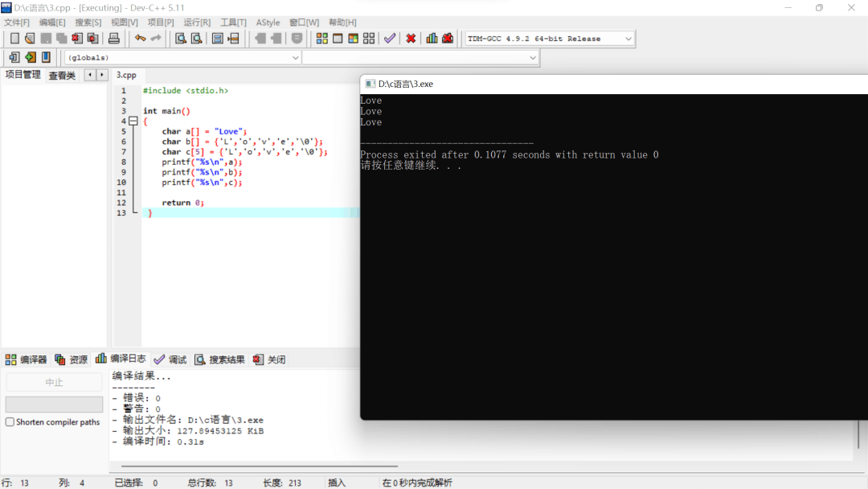Click the compile log horizontal scrollbar
This screenshot has width=868, height=489.
259,466
